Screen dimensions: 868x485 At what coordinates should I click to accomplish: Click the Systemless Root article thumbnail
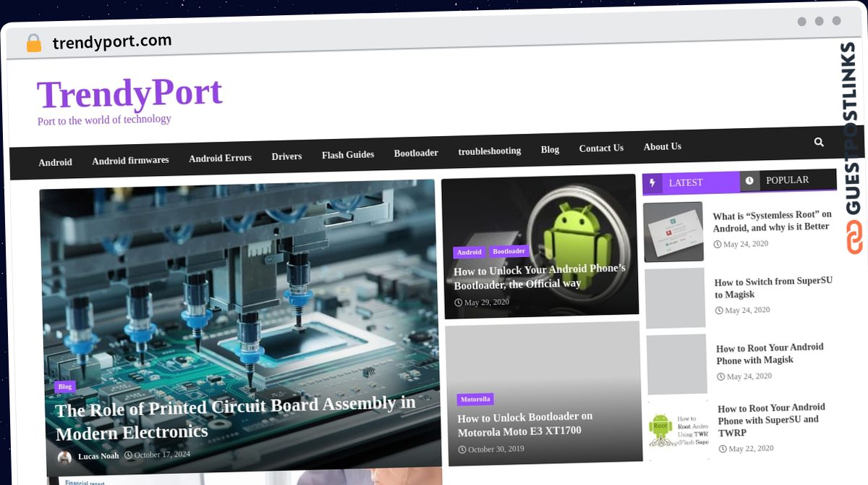[x=673, y=232]
